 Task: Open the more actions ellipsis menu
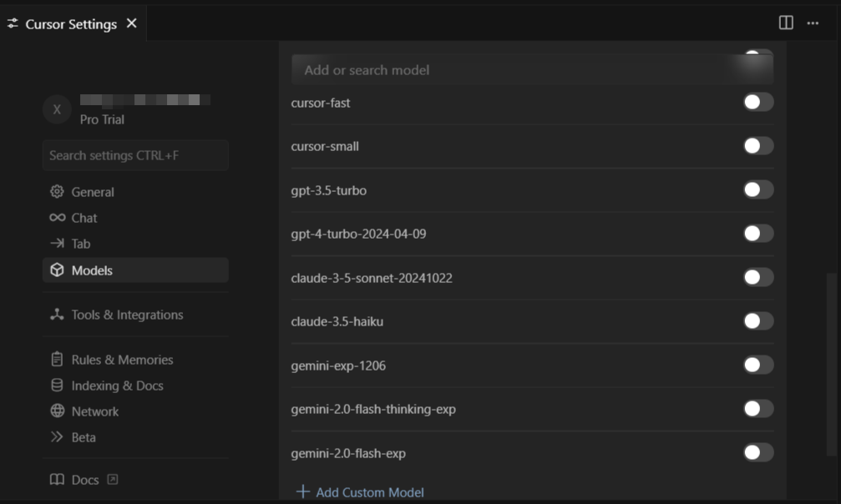(x=813, y=23)
